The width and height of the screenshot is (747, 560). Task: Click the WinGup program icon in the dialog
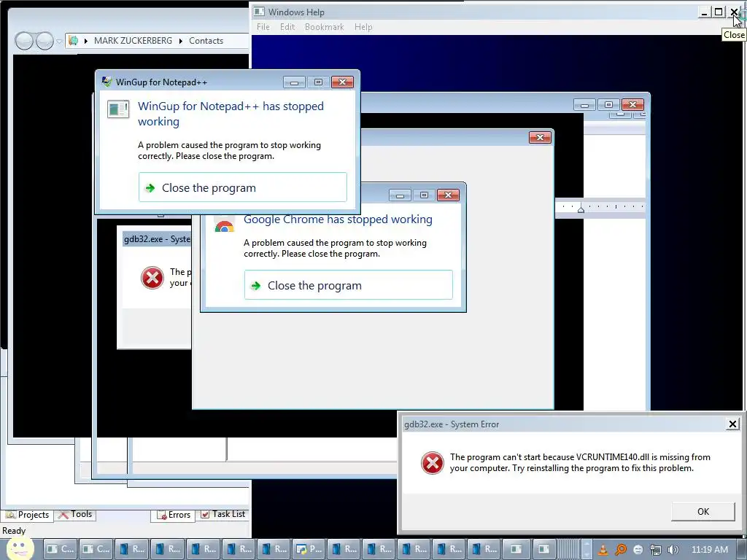118,109
